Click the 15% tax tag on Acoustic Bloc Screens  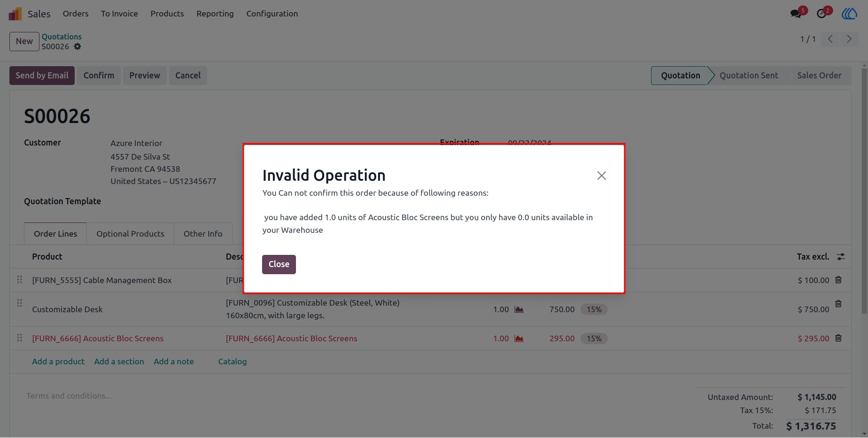(594, 338)
